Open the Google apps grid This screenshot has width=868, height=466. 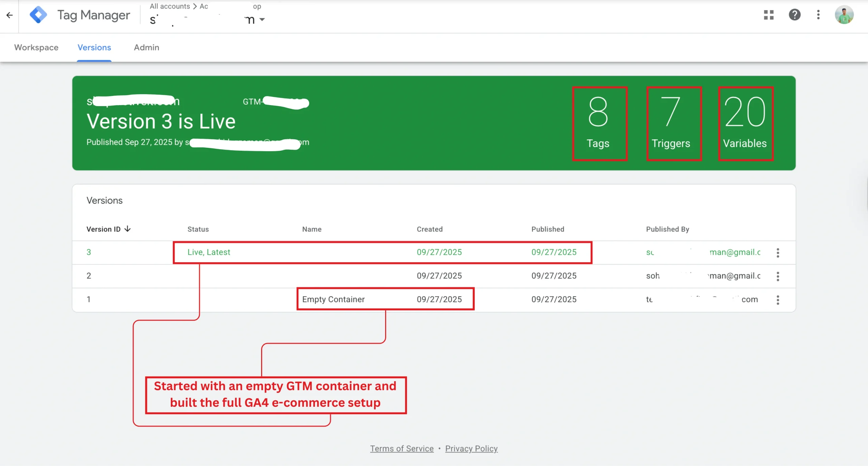(769, 15)
